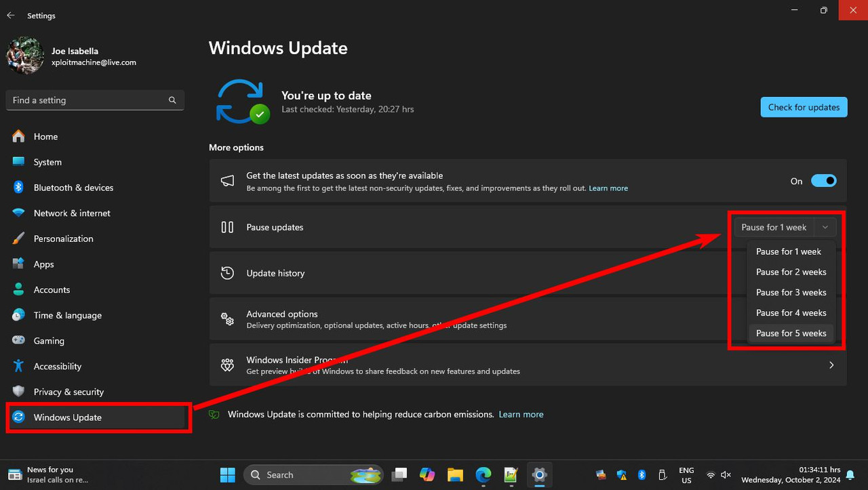
Task: Open the Windows Start menu
Action: click(228, 475)
